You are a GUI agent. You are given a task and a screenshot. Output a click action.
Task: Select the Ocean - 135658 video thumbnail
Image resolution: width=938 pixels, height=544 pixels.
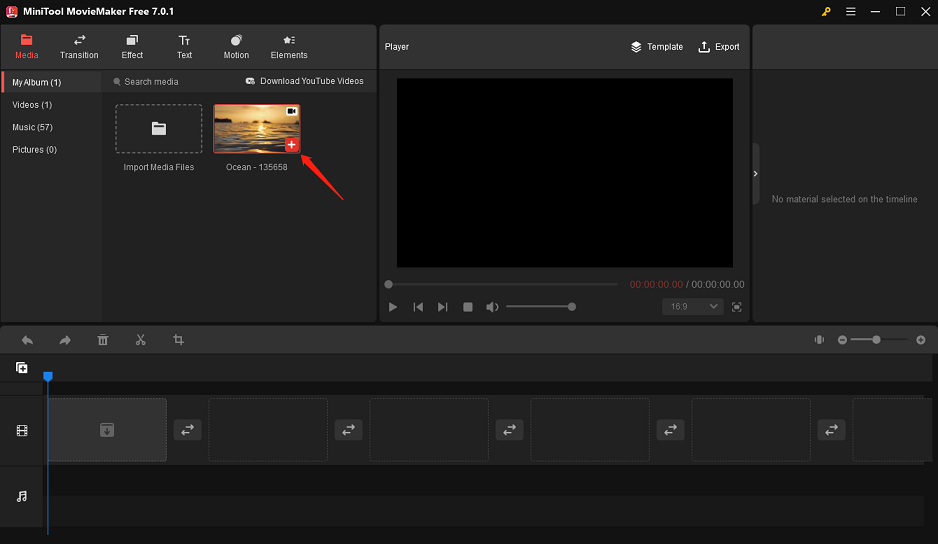(257, 129)
